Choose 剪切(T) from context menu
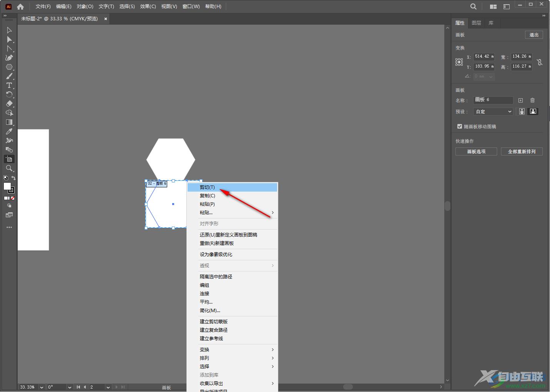This screenshot has width=550, height=392. 232,187
